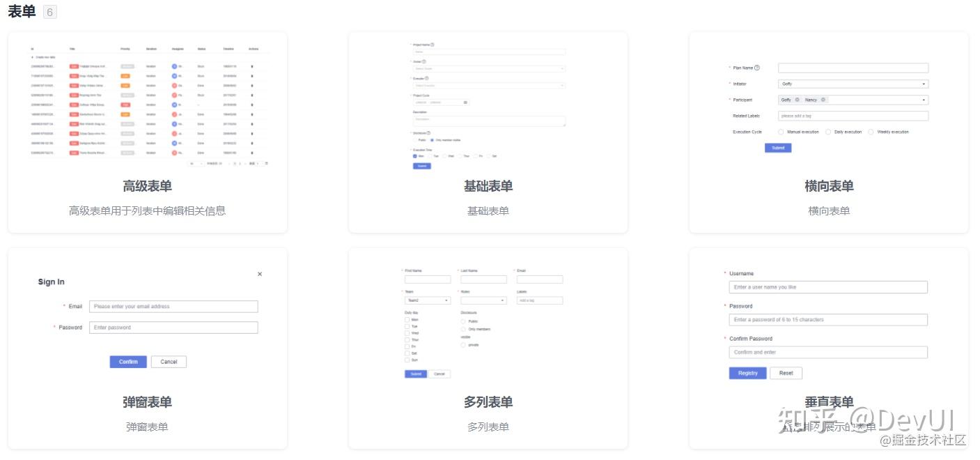Screen dimensions: 980x460
Task: Open the Roles dropdown in multi-column form
Action: 483,300
